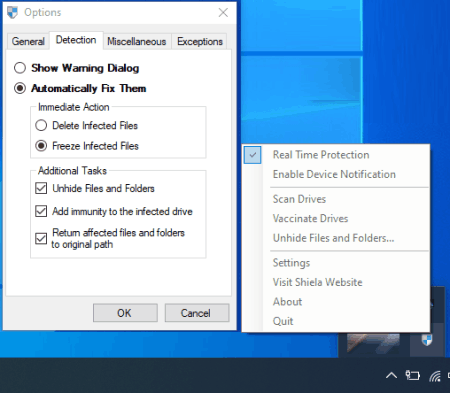This screenshot has width=450, height=393.
Task: Toggle Real Time Protection menu item
Action: (x=336, y=155)
